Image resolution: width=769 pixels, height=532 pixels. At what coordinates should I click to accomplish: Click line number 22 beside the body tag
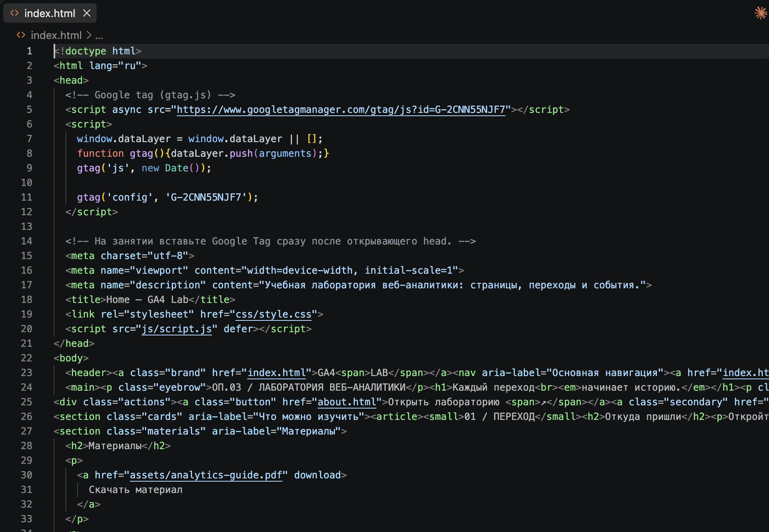point(26,358)
